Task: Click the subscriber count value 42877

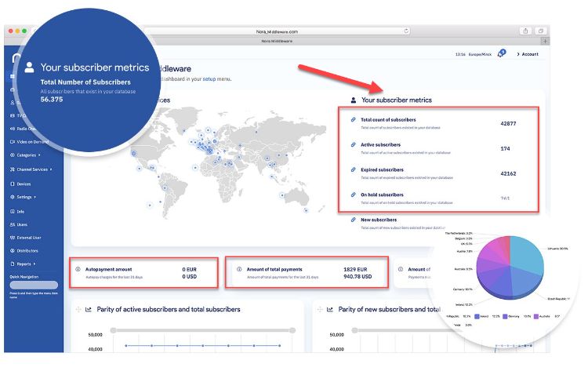Action: 508,123
